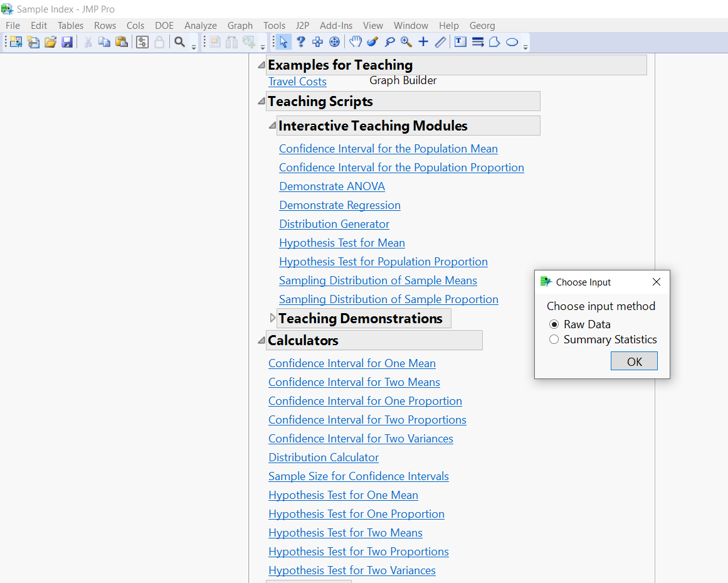Open the Travel Costs link
The width and height of the screenshot is (728, 583).
click(x=298, y=82)
